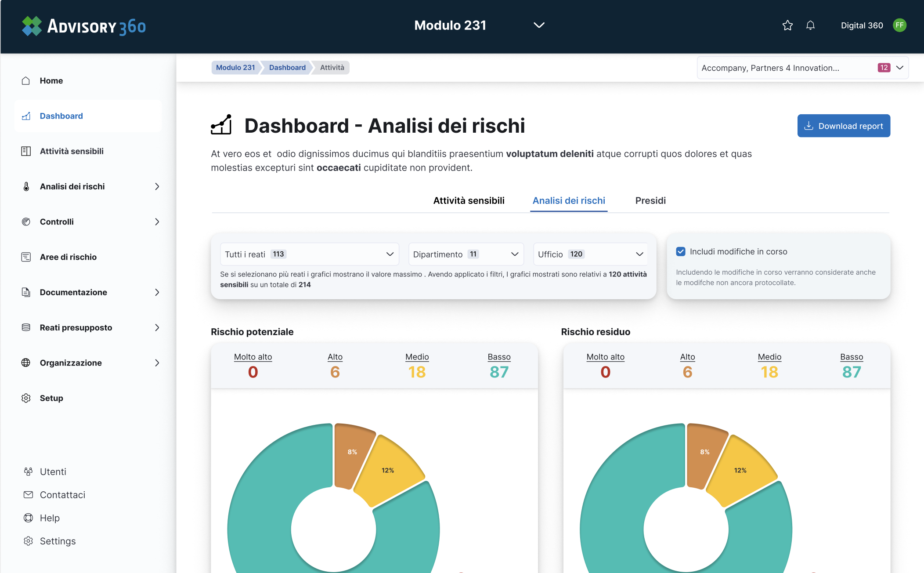
Task: Uncheck Includi modifiche in corso checkbox
Action: click(681, 252)
